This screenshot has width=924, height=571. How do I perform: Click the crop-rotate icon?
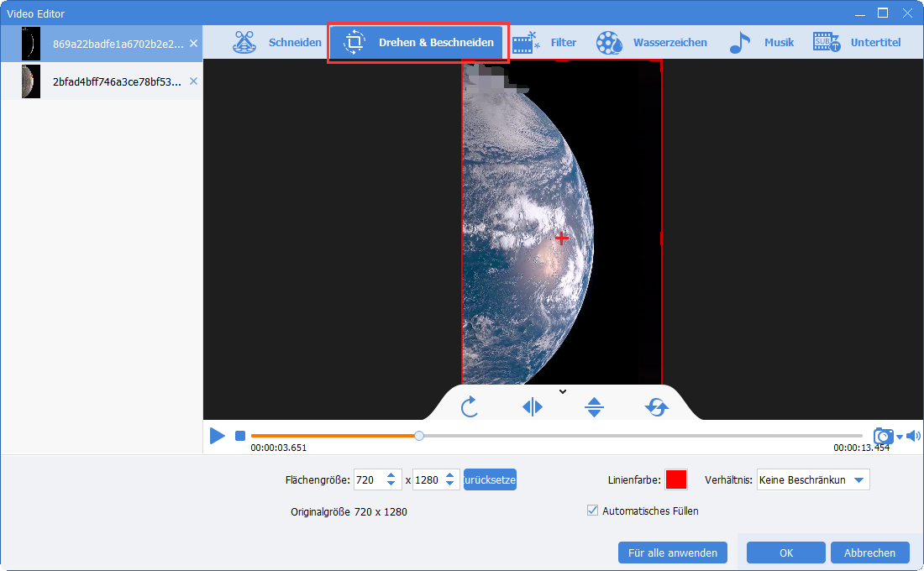click(x=354, y=43)
